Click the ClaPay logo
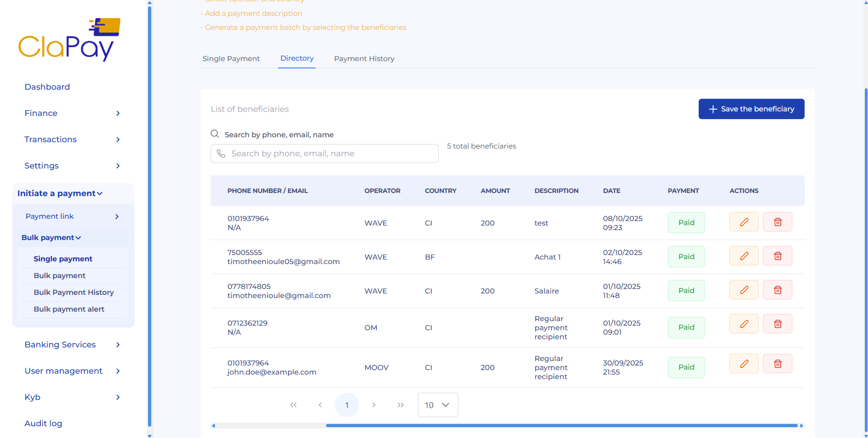868x438 pixels. click(69, 40)
